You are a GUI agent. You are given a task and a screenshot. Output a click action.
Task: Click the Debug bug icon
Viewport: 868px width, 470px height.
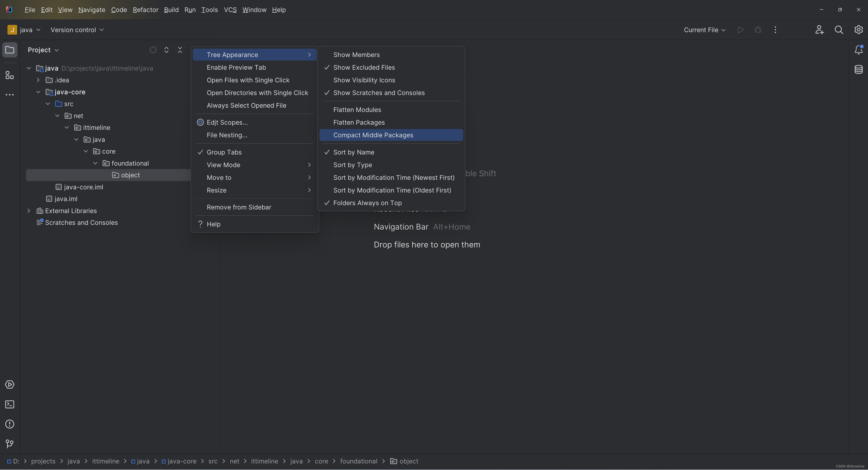point(758,30)
